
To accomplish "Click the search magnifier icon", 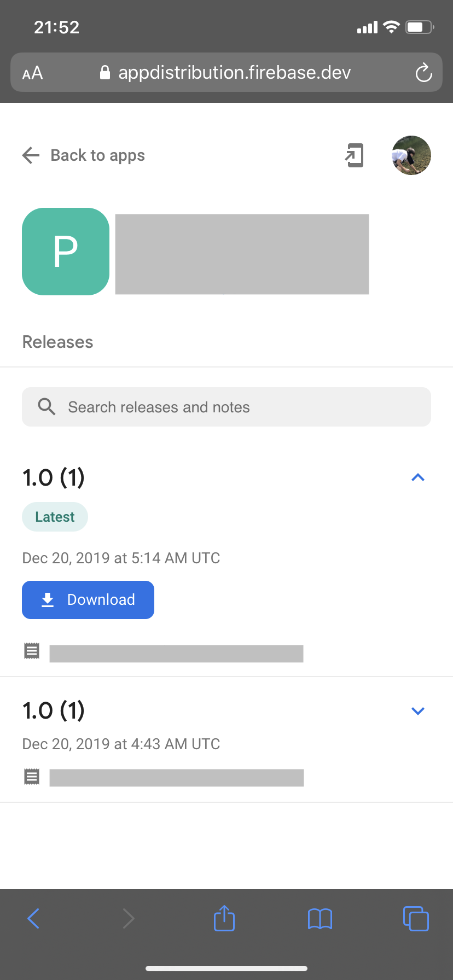I will [47, 407].
